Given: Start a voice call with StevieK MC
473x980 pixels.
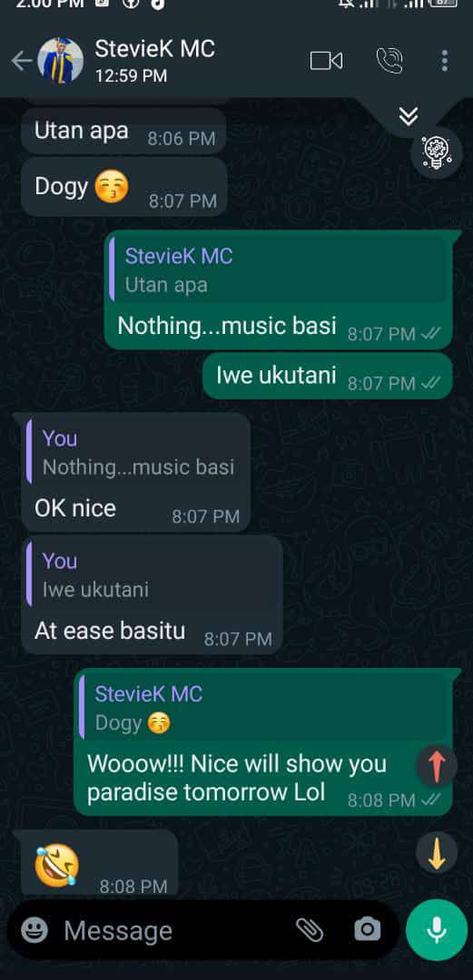Looking at the screenshot, I should click(x=389, y=61).
